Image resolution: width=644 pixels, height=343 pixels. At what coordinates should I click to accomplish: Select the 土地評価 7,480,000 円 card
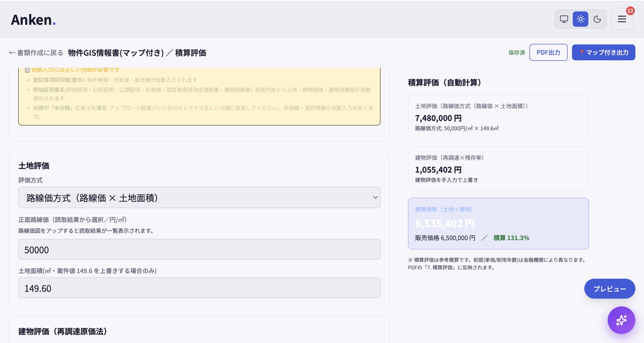(x=498, y=117)
